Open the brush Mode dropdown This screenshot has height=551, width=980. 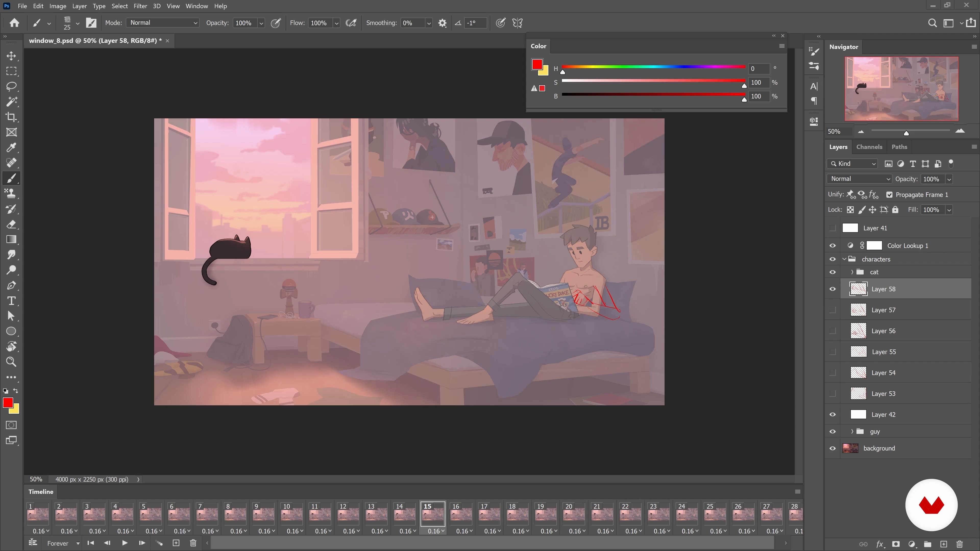tap(163, 23)
